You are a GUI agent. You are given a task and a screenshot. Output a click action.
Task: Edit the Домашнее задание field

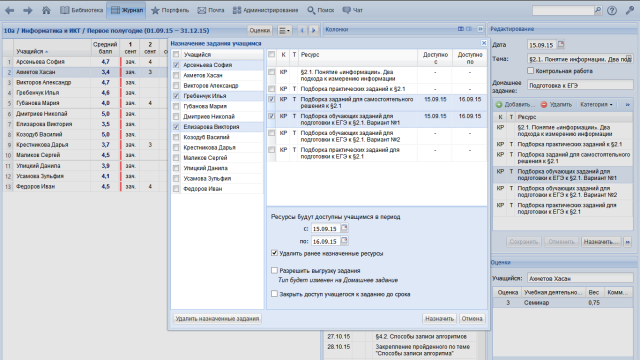[x=580, y=85]
